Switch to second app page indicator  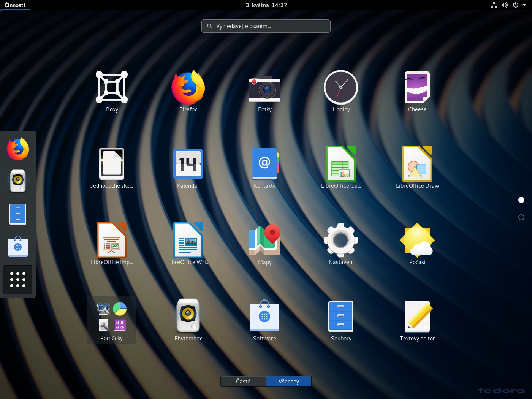pos(521,217)
